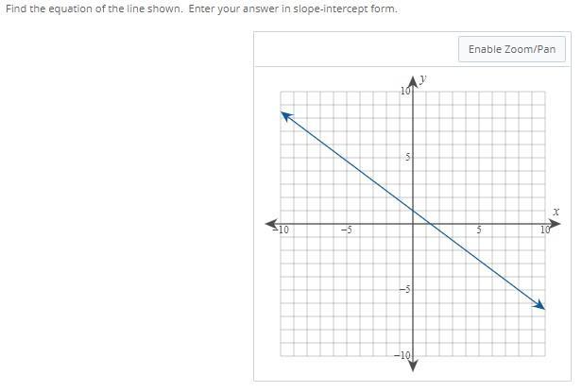Click the y axis label letter

tap(422, 79)
